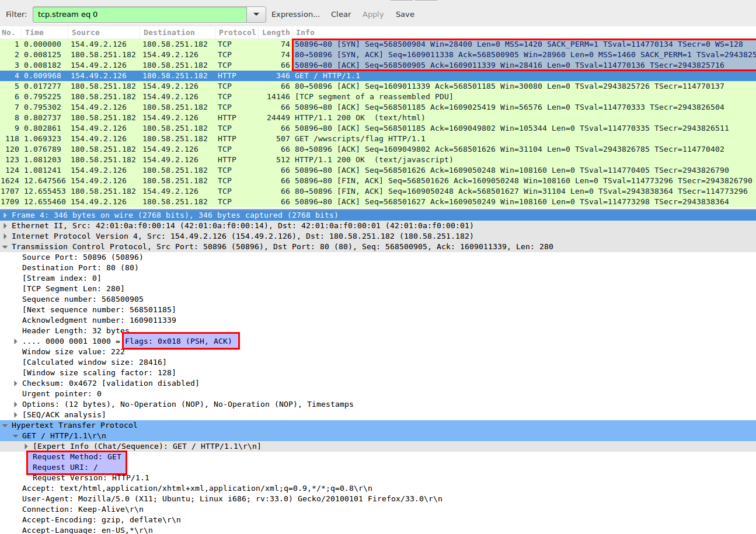The image size is (756, 534).
Task: Expand the Ethernet II section
Action: [x=5, y=226]
